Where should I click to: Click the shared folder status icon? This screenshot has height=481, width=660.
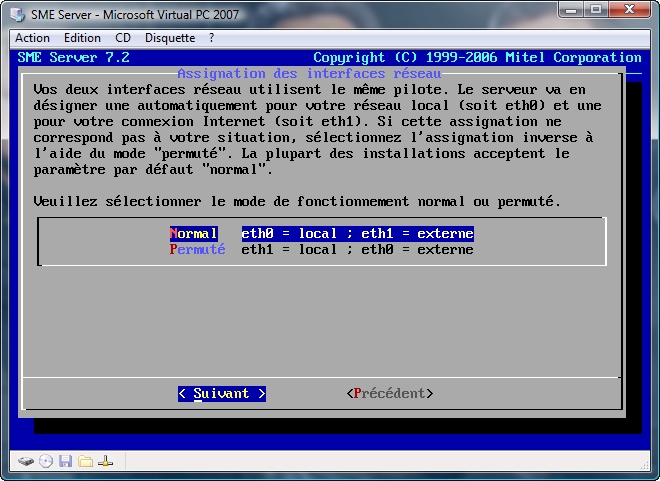tap(85, 461)
